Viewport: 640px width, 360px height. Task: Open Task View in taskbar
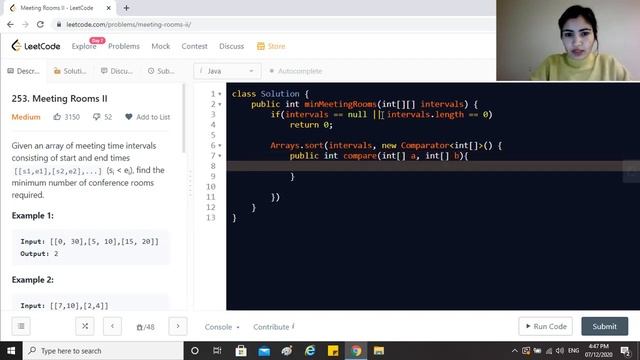(217, 351)
